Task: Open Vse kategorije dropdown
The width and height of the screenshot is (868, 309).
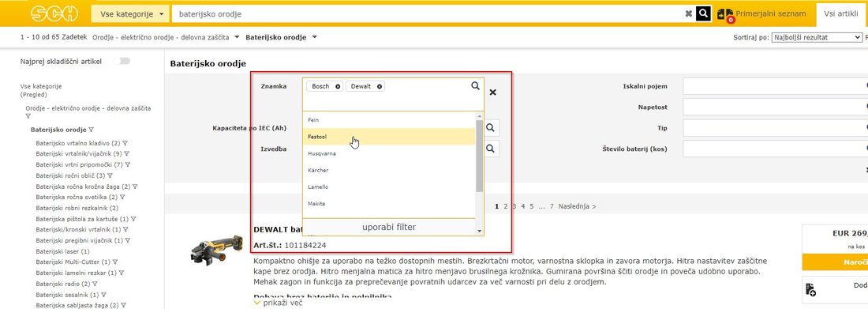Action: (130, 14)
